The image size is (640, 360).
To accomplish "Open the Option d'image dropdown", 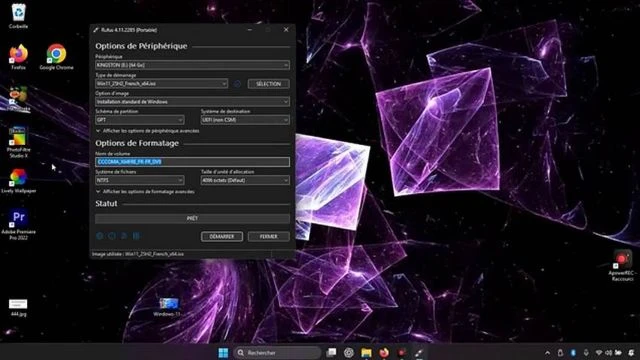I will (x=192, y=102).
